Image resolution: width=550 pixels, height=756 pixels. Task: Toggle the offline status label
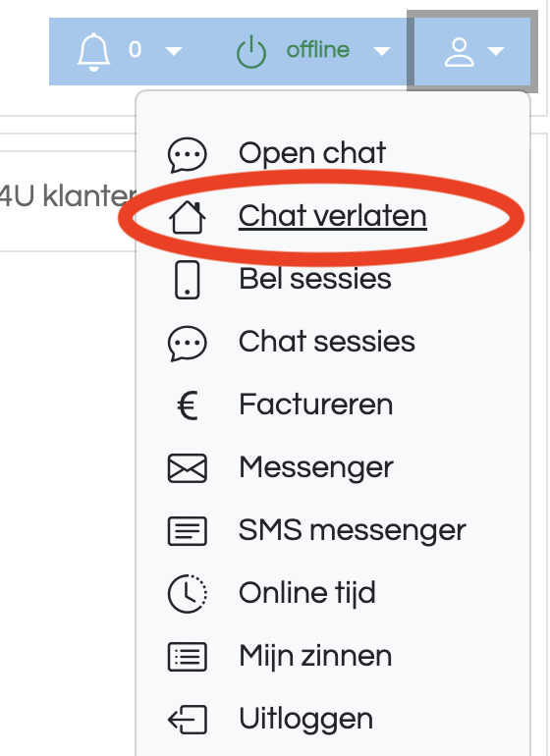pyautogui.click(x=318, y=50)
